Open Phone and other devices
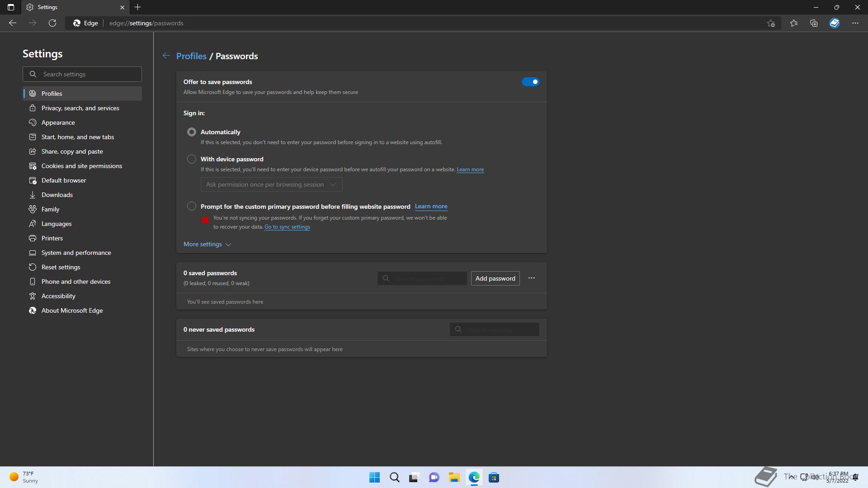 82,282
